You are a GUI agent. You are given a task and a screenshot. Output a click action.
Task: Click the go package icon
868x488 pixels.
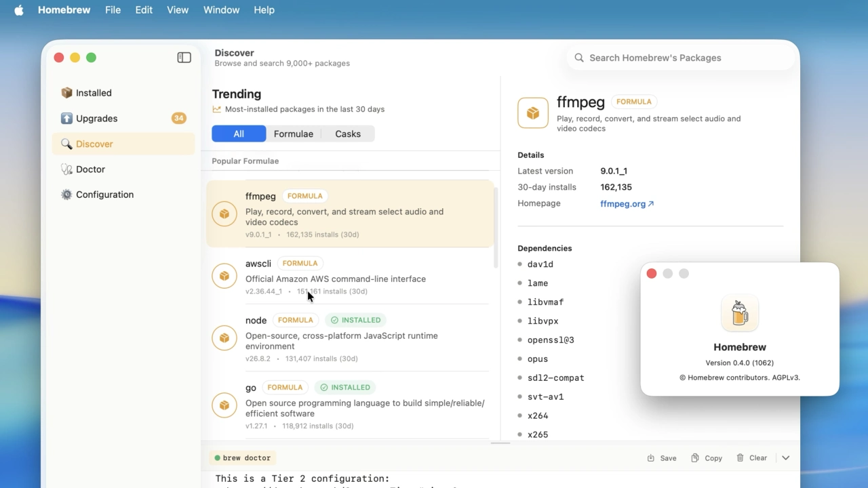click(x=224, y=405)
